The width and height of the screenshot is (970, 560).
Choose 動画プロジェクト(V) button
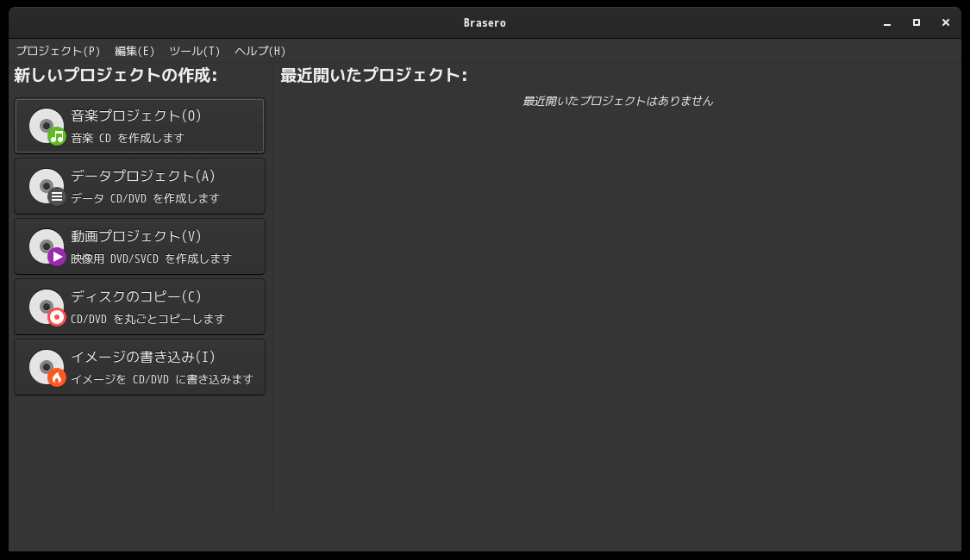[140, 246]
